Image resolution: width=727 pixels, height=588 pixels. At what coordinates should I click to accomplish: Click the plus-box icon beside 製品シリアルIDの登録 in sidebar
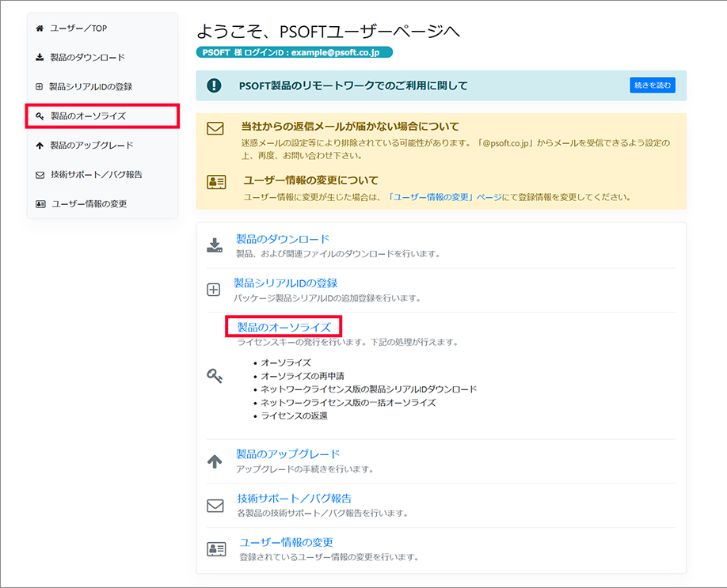coord(40,86)
